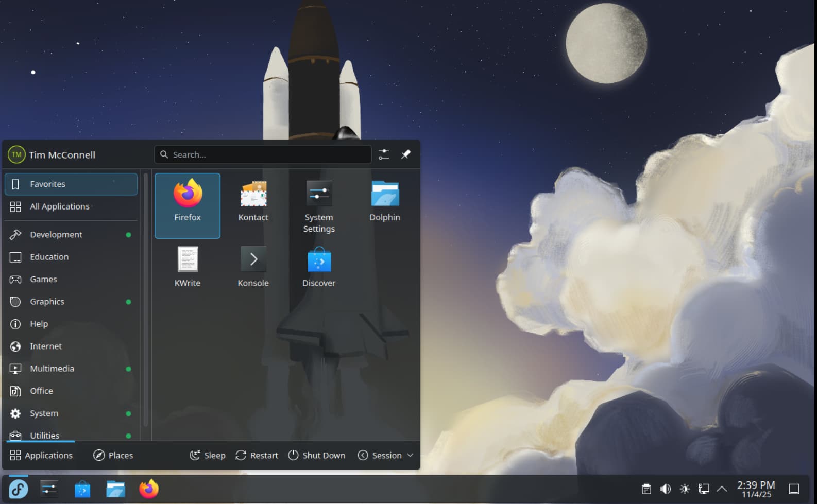This screenshot has height=504, width=817.
Task: Open System Settings in the favorites grid
Action: point(319,206)
